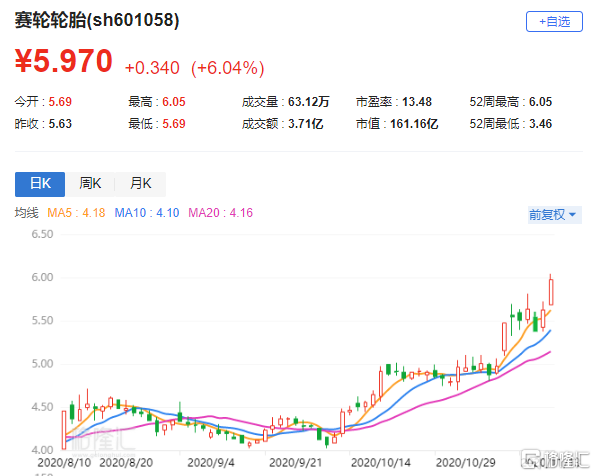Click the 最低 value 5.69
The height and width of the screenshot is (476, 596).
(174, 124)
